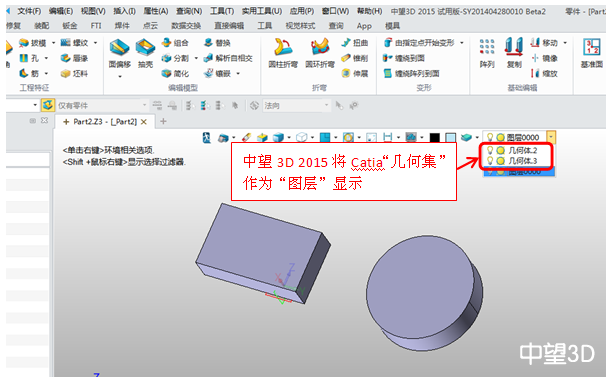This screenshot has width=609, height=380.
Task: Collapse the 图层0000 layer dropdown arrow
Action: (x=551, y=137)
